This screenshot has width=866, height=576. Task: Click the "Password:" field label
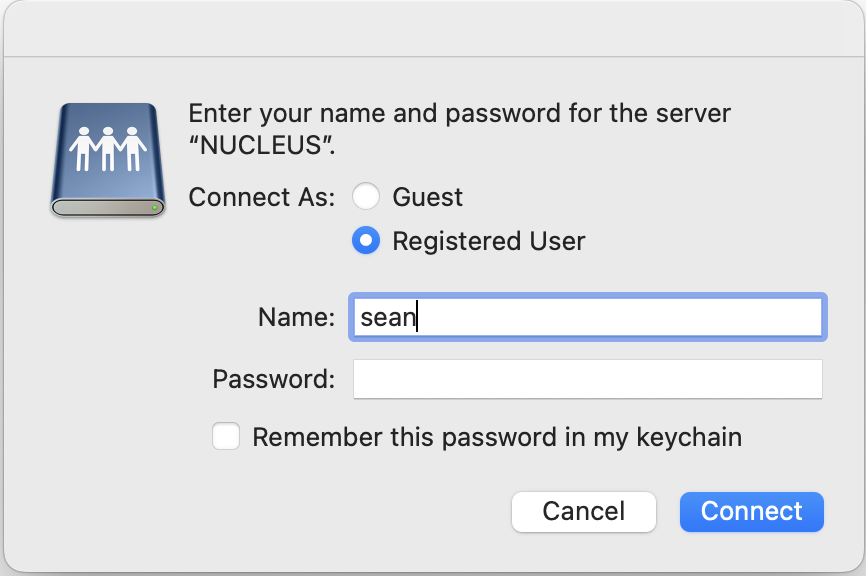tap(273, 379)
